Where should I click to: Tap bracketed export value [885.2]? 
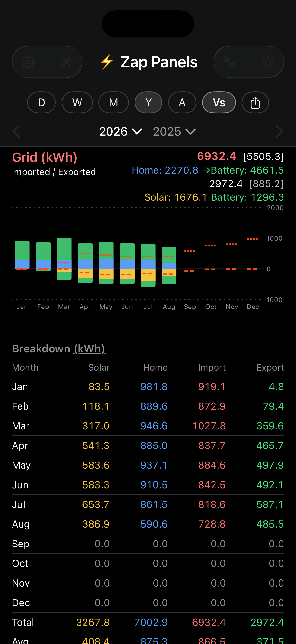coord(267,184)
